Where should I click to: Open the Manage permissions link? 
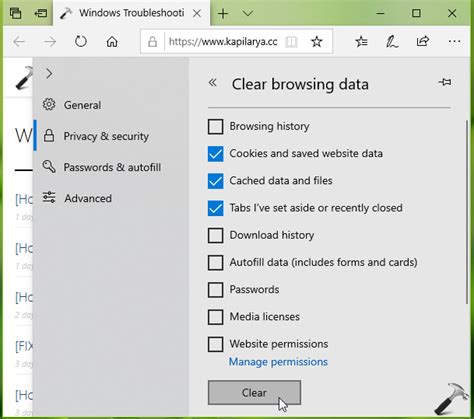[x=278, y=362]
